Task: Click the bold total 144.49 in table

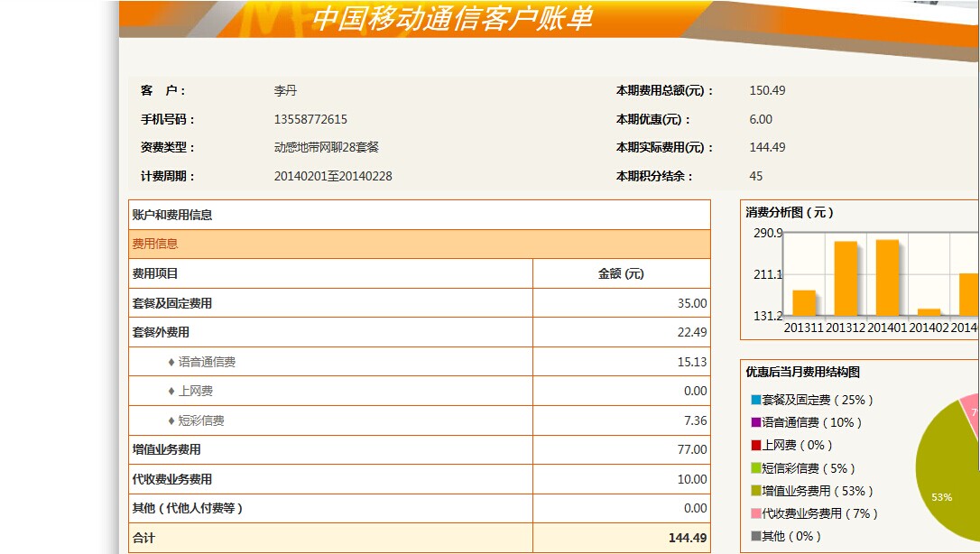Action: point(688,538)
